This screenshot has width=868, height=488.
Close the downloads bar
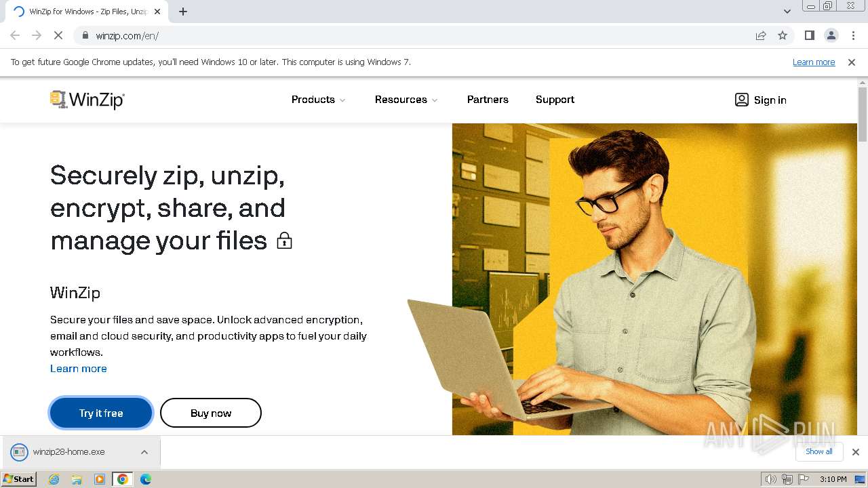855,452
